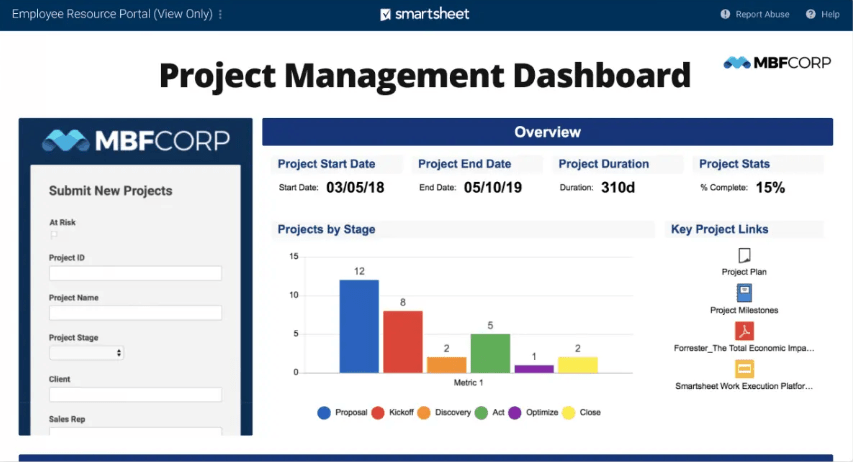The image size is (853, 462).
Task: Click the Smartsheet logo in header
Action: click(424, 14)
